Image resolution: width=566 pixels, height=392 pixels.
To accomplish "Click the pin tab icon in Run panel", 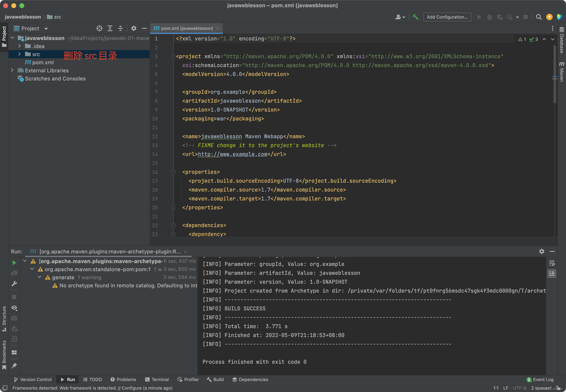I will tap(14, 366).
